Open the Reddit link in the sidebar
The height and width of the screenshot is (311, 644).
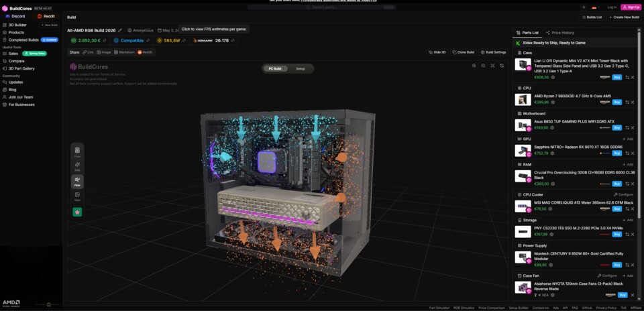(x=46, y=16)
